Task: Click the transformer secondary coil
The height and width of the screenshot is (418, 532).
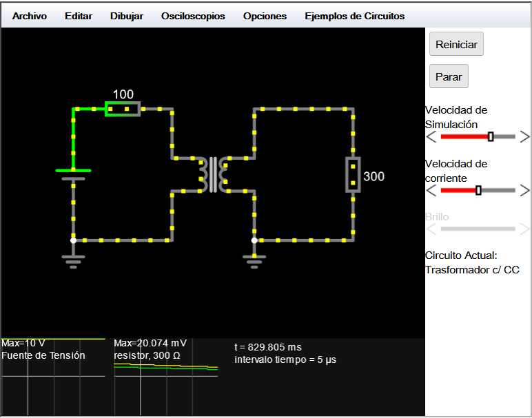Action: (223, 175)
